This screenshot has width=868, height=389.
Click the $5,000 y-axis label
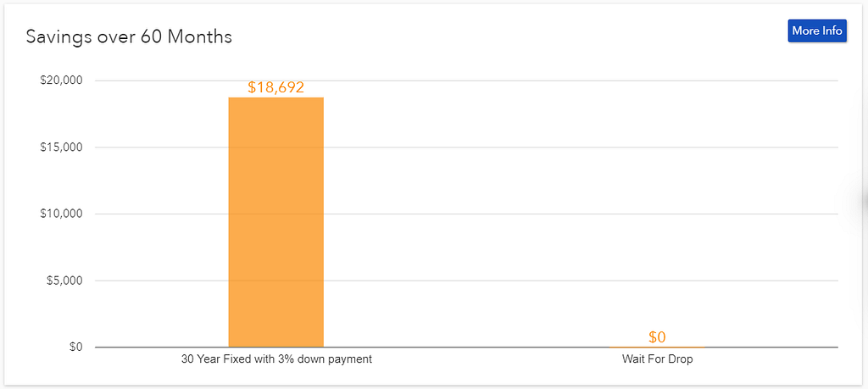point(64,281)
